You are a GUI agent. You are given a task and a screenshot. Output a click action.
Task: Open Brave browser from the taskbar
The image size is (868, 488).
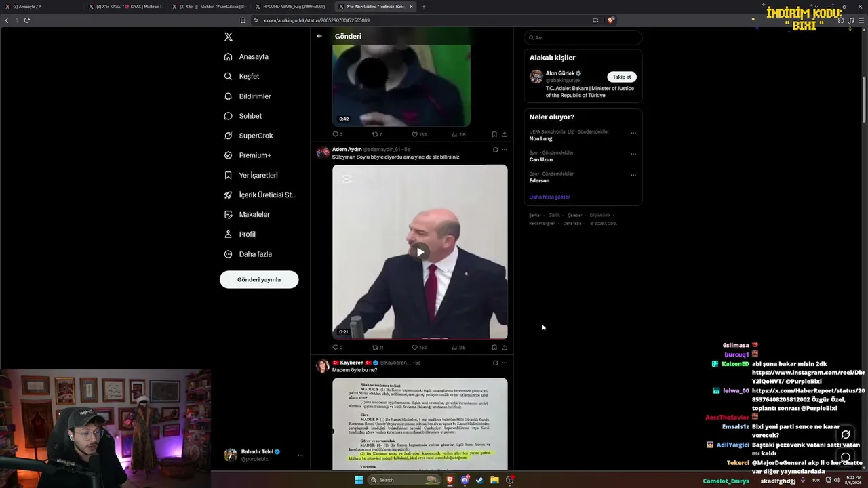point(450,480)
